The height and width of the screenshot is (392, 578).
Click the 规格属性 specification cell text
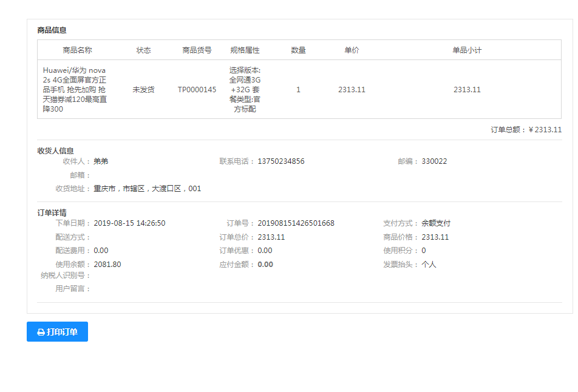click(245, 90)
